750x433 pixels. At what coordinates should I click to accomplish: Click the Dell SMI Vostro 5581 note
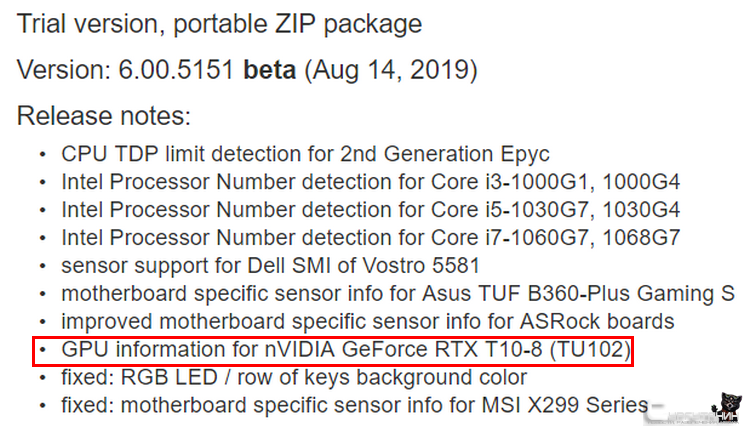point(270,266)
